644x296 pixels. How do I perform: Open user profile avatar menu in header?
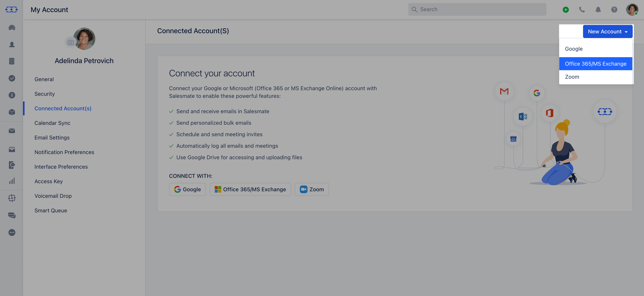[x=632, y=10]
